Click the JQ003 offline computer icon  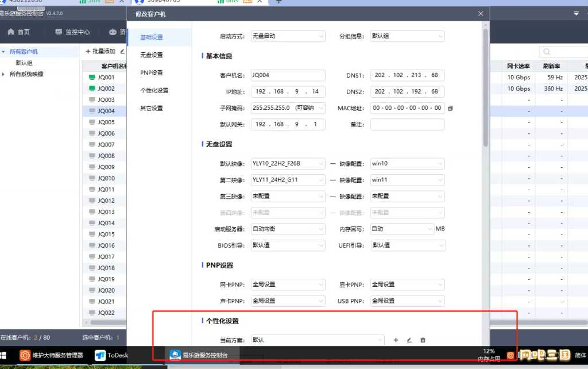[x=92, y=100]
